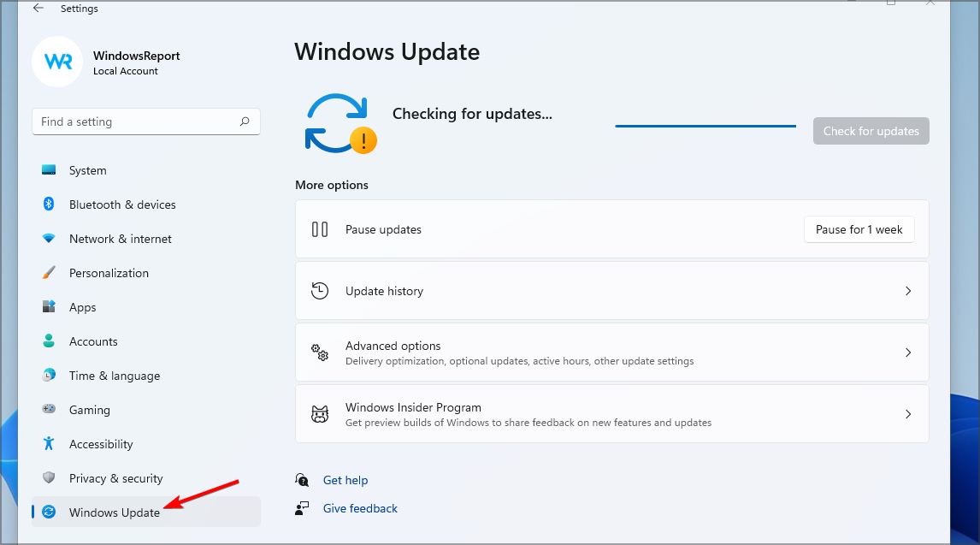Click the Network wifi icon
This screenshot has height=545, width=980.
pyautogui.click(x=49, y=238)
